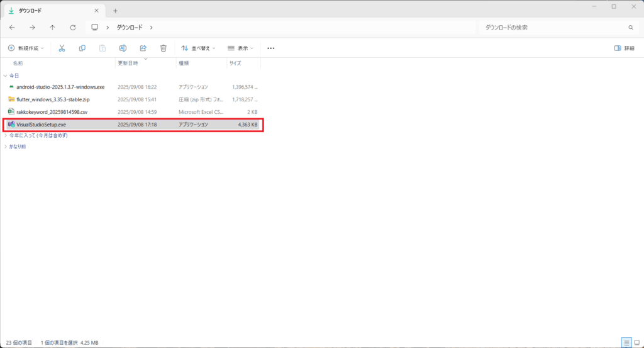This screenshot has width=644, height=348.
Task: Open the 表示 view dropdown
Action: click(x=240, y=48)
